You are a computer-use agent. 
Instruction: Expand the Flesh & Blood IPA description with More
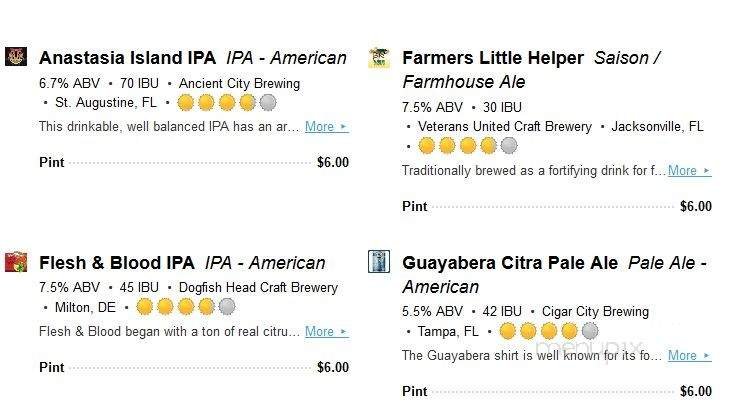tap(320, 332)
